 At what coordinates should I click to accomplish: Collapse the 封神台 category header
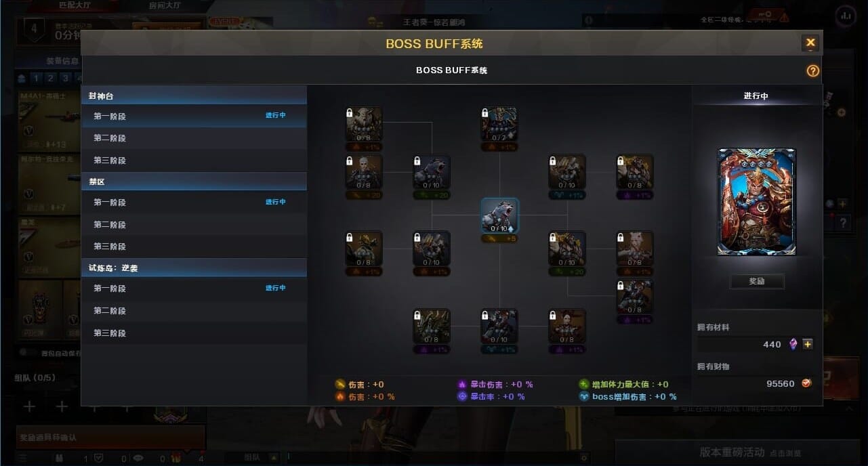pyautogui.click(x=194, y=96)
